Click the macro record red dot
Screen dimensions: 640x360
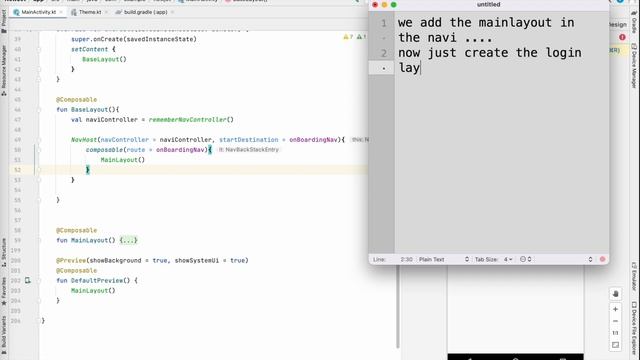pyautogui.click(x=602, y=260)
